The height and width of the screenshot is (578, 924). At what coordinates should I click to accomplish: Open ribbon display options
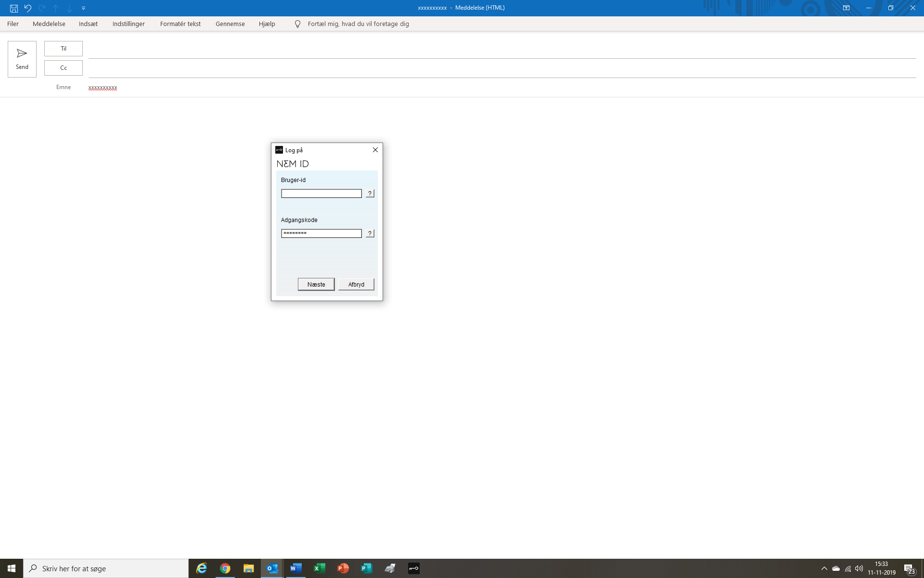846,8
